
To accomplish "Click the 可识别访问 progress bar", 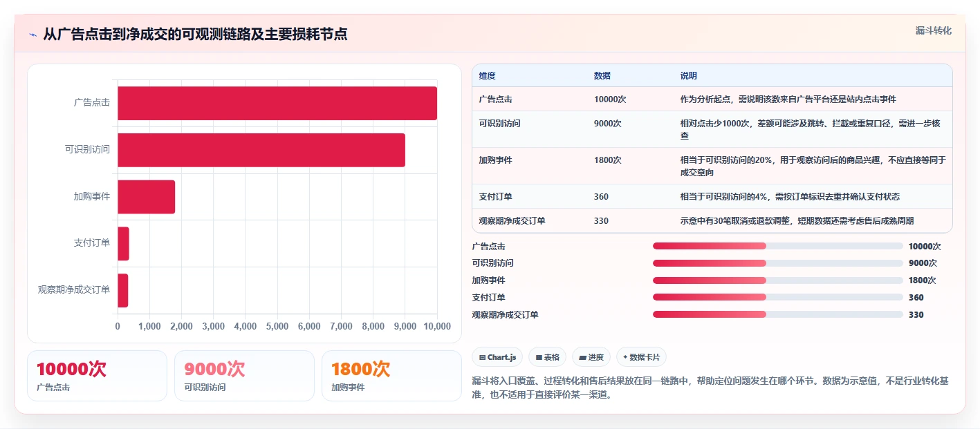I will coord(777,263).
